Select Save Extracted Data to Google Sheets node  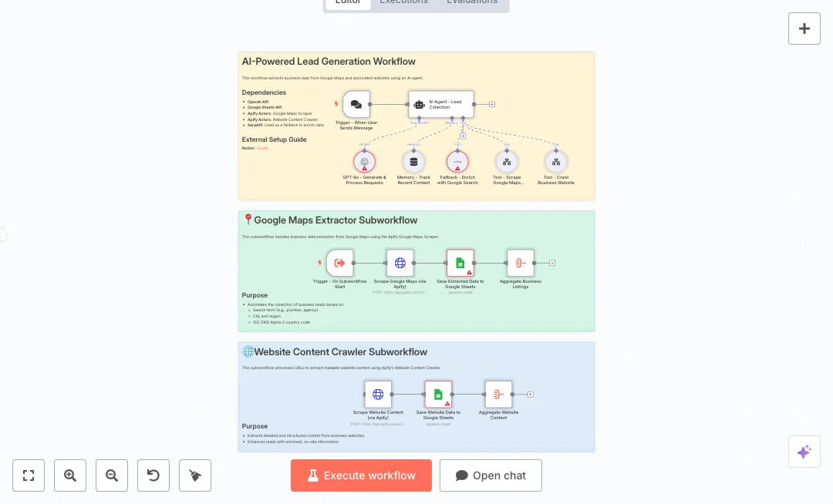point(460,263)
